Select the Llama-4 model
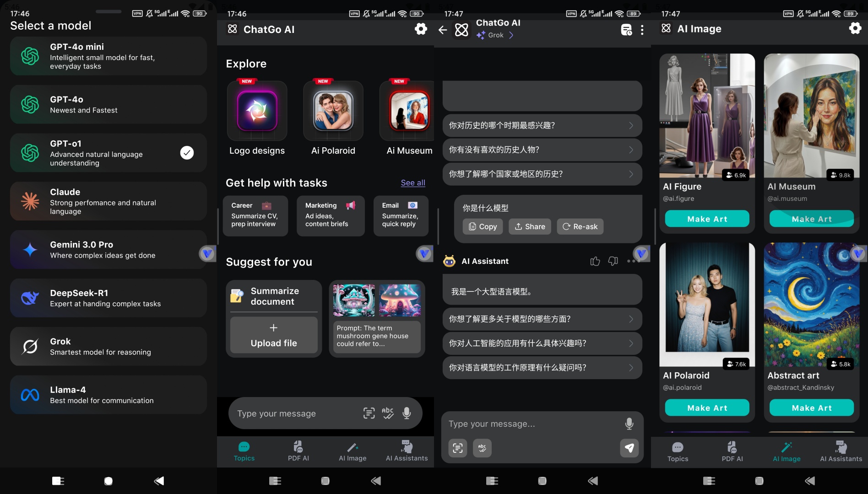The height and width of the screenshot is (494, 868). (108, 395)
